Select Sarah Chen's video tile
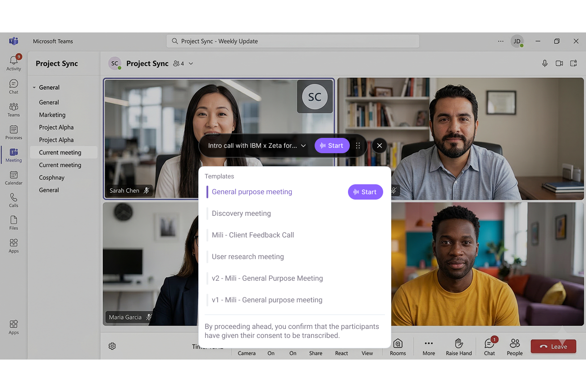Screen dimensions: 586x392 pyautogui.click(x=219, y=139)
